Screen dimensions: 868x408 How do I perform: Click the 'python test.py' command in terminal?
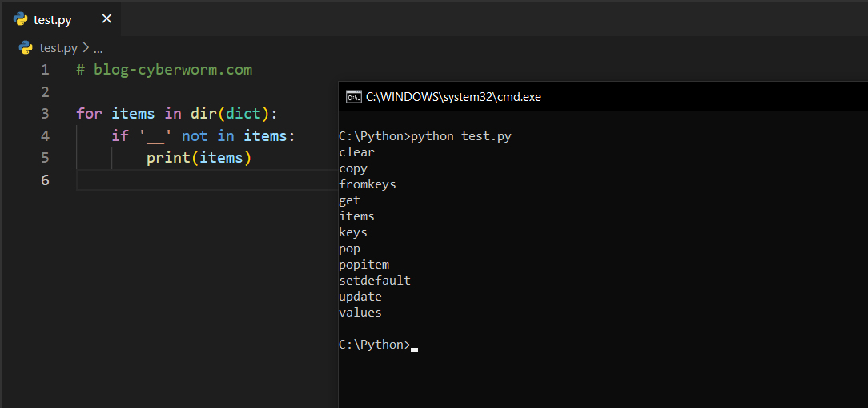pos(460,136)
